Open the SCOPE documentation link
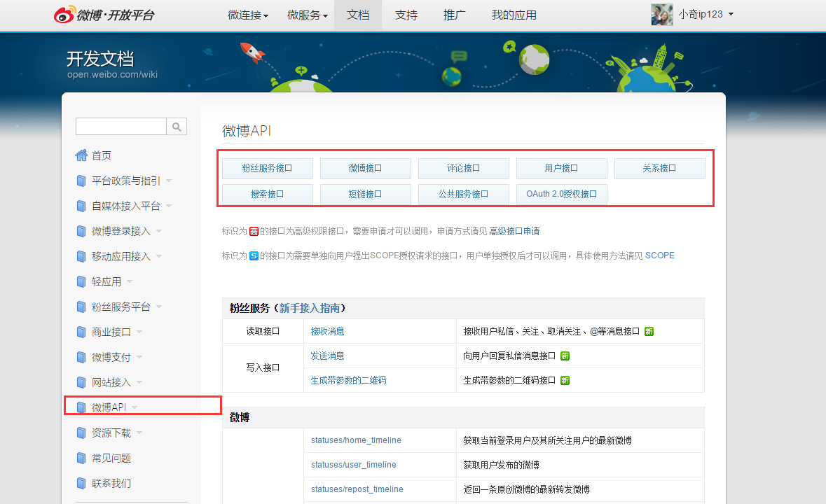826x504 pixels. pyautogui.click(x=659, y=255)
